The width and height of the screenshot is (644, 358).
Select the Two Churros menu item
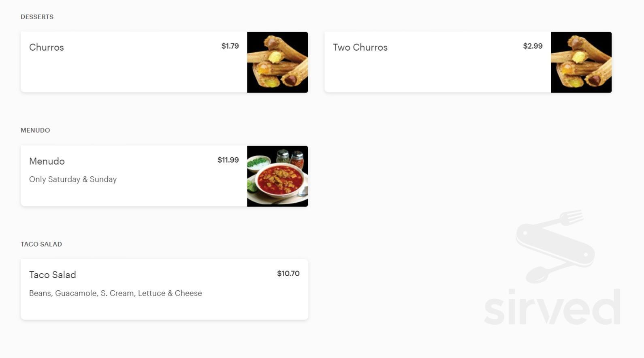pyautogui.click(x=437, y=62)
